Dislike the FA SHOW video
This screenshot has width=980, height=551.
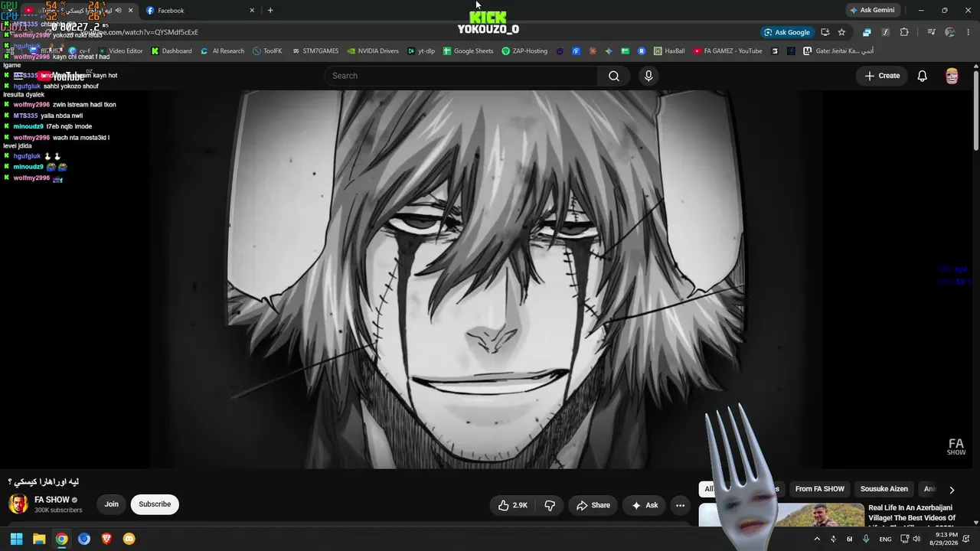click(550, 505)
